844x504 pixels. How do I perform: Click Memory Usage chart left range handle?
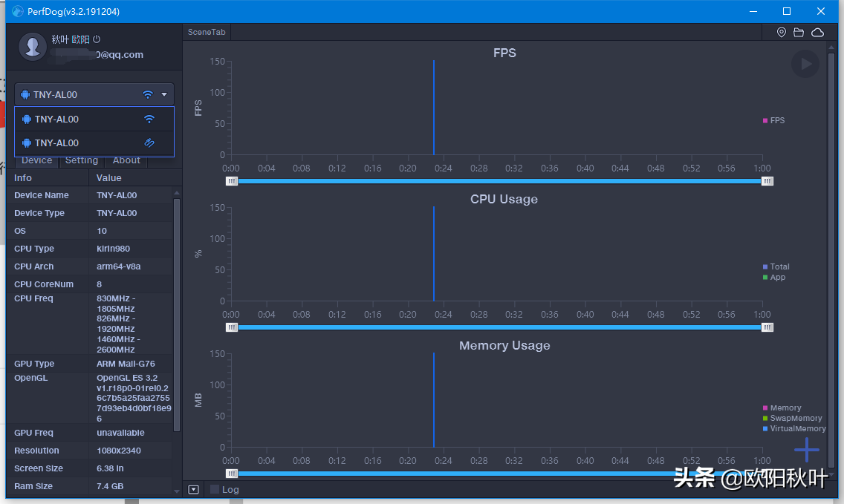(232, 474)
